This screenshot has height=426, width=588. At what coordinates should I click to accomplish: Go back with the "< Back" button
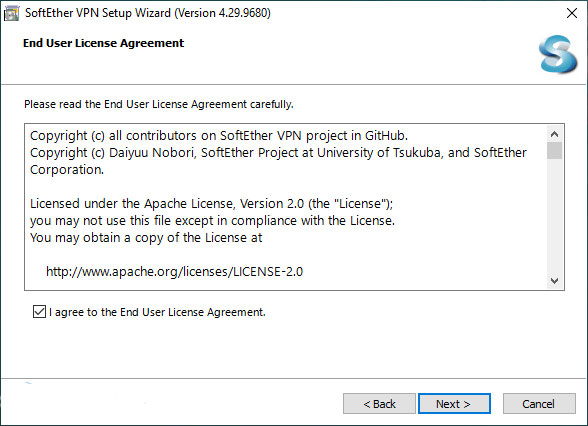[379, 404]
